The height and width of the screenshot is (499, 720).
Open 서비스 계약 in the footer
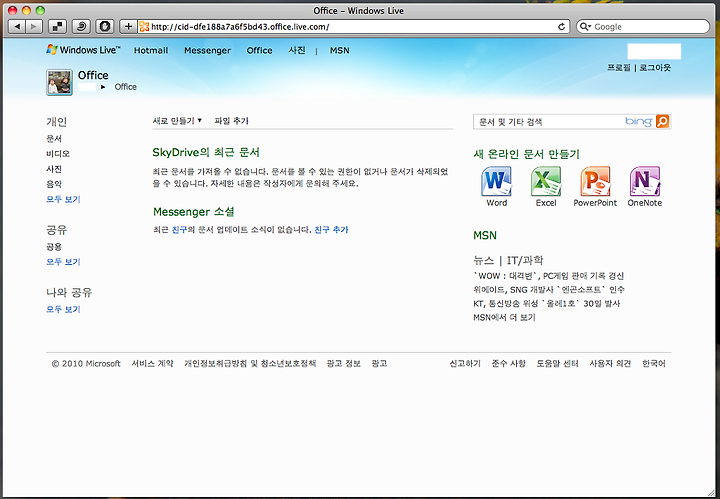(x=152, y=364)
